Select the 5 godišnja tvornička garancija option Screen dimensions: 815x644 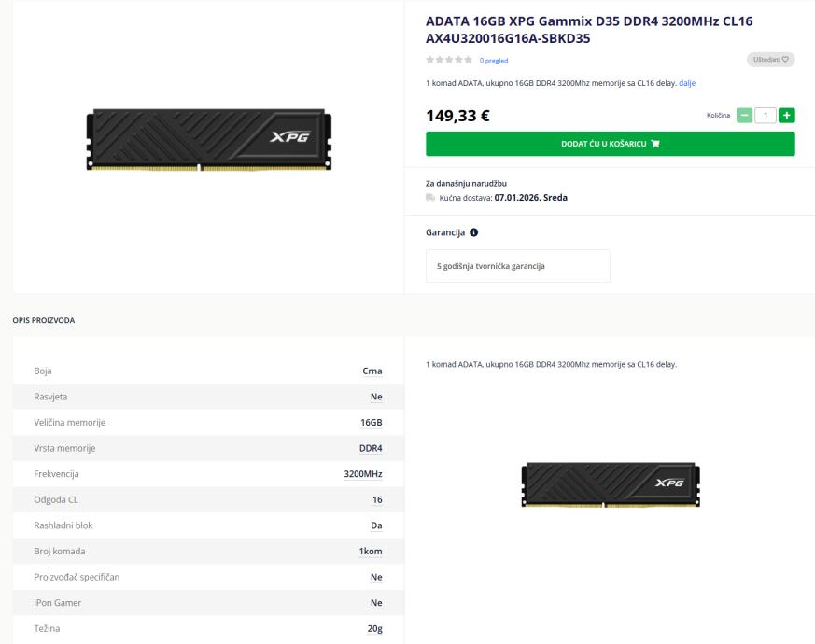[517, 266]
